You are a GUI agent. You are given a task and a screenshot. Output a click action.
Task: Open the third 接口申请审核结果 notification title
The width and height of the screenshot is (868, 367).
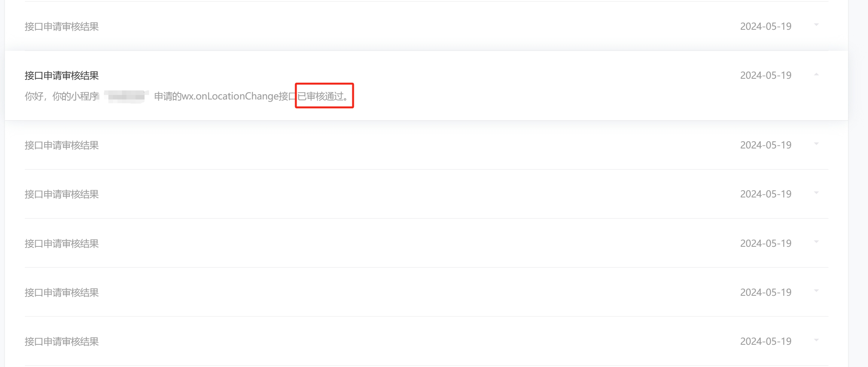pyautogui.click(x=62, y=145)
